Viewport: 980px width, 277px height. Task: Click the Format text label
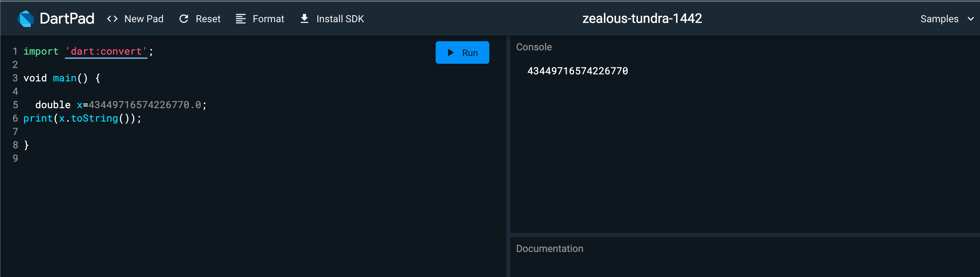(x=268, y=19)
